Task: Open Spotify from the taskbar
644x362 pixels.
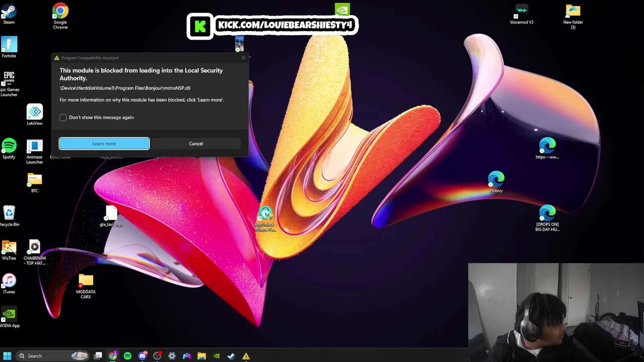Action: coord(127,356)
